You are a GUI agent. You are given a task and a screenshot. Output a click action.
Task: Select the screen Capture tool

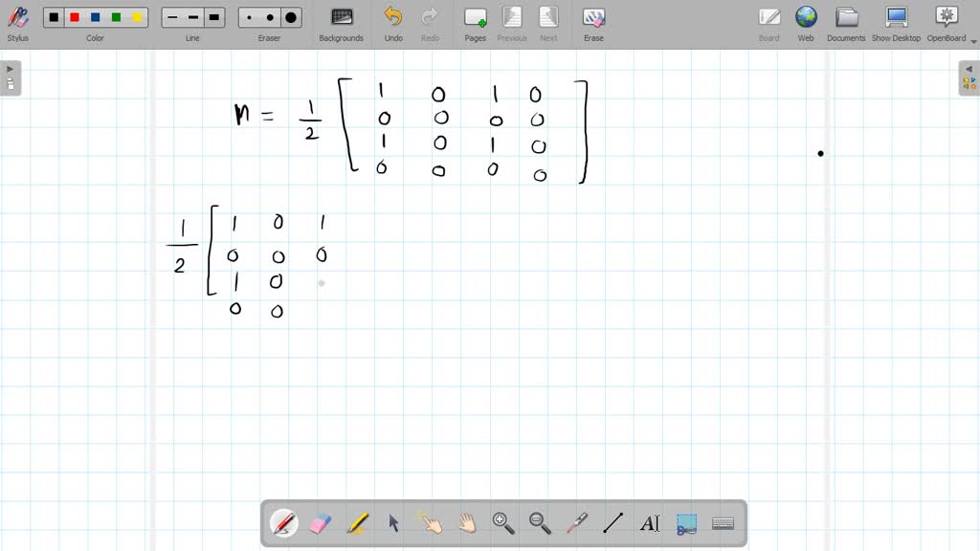pos(686,522)
